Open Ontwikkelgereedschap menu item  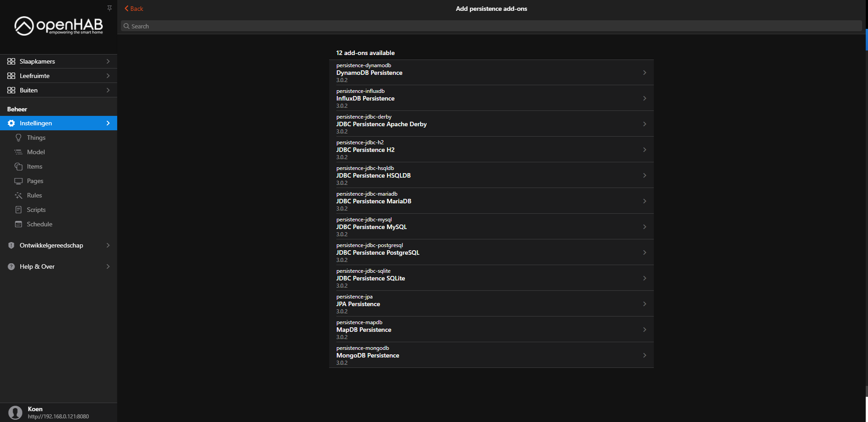(59, 245)
